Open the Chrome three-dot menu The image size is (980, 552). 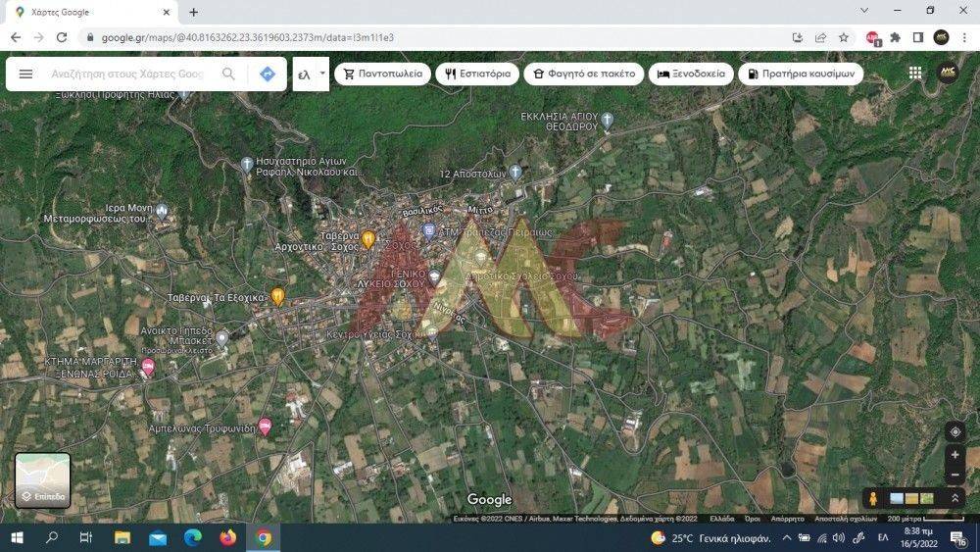point(964,37)
